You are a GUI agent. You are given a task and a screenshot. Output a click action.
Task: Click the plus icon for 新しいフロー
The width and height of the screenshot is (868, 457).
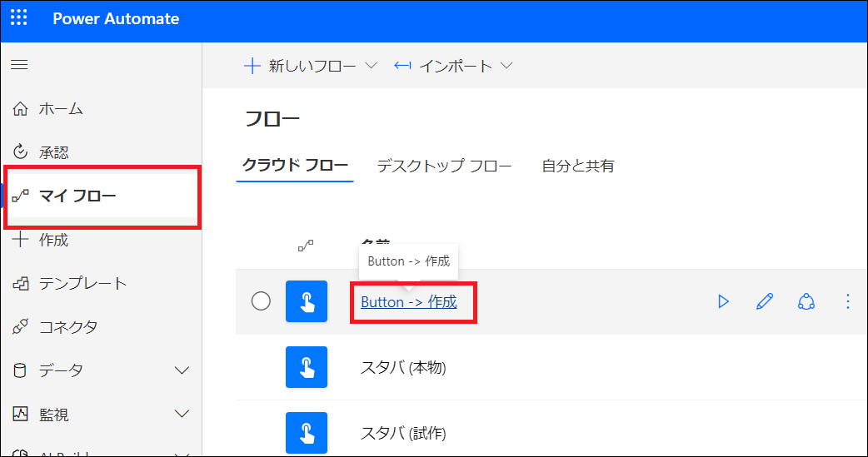click(252, 66)
